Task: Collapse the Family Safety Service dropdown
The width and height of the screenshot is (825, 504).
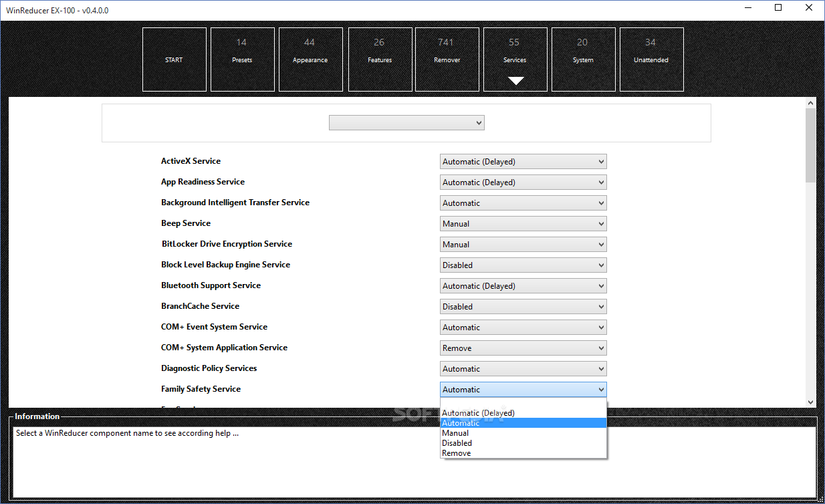Action: point(523,390)
